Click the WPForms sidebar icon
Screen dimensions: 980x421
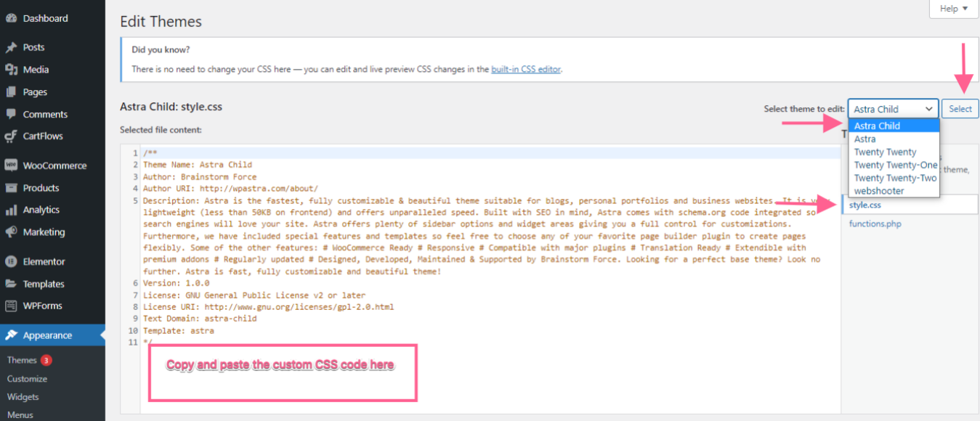click(11, 306)
